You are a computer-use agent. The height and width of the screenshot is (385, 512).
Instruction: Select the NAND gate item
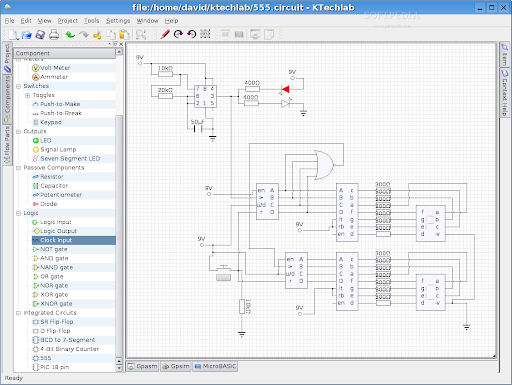56,267
